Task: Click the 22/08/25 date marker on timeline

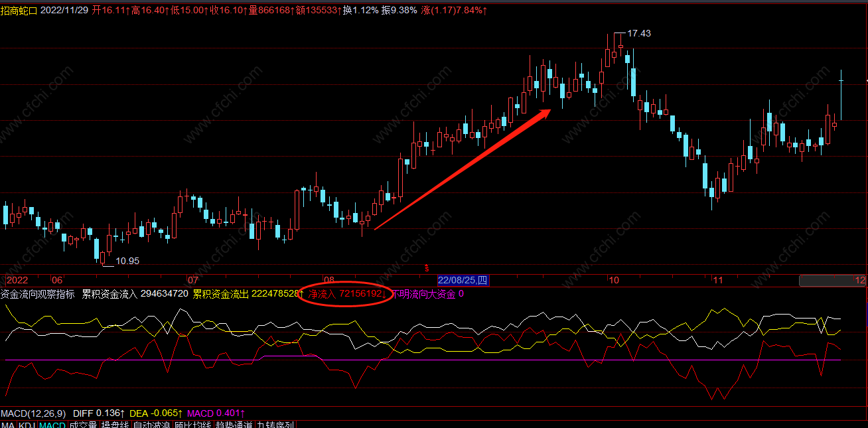Action: click(463, 281)
